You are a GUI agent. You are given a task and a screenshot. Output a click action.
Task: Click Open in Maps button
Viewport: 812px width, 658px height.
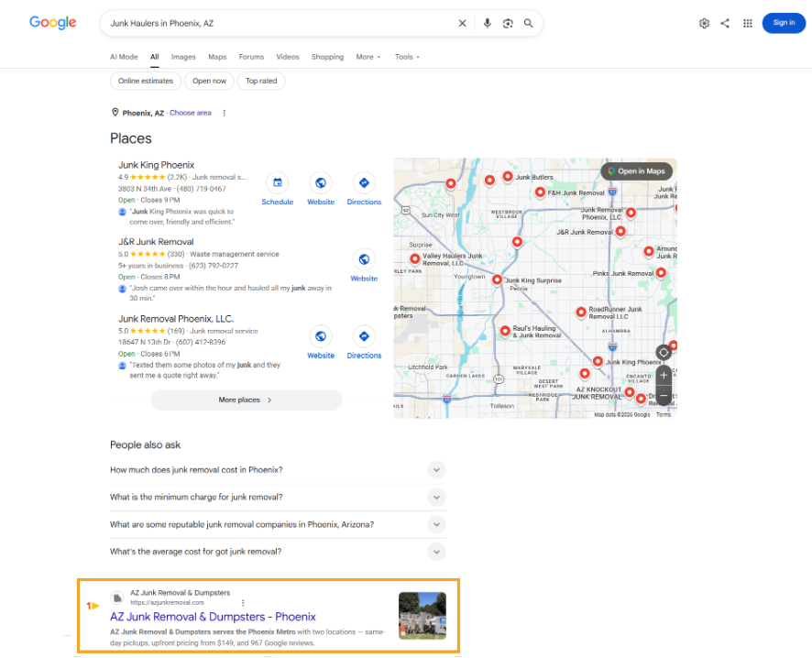click(x=636, y=171)
